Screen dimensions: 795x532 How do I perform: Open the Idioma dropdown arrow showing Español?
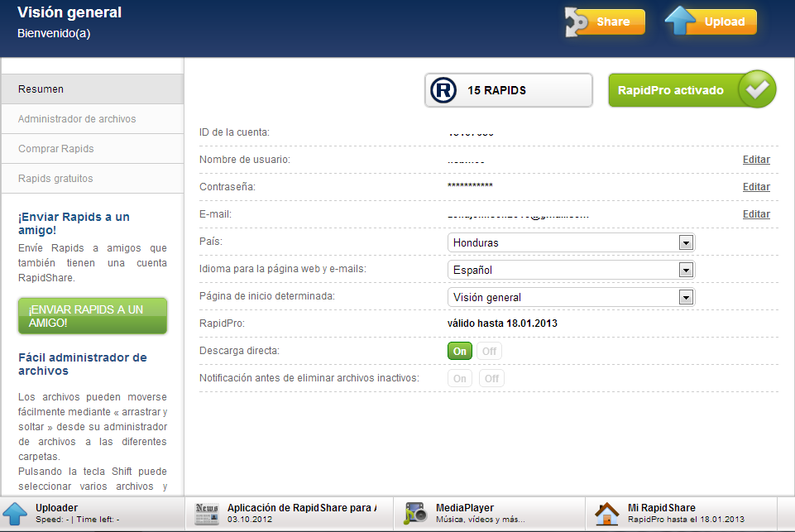coord(686,271)
